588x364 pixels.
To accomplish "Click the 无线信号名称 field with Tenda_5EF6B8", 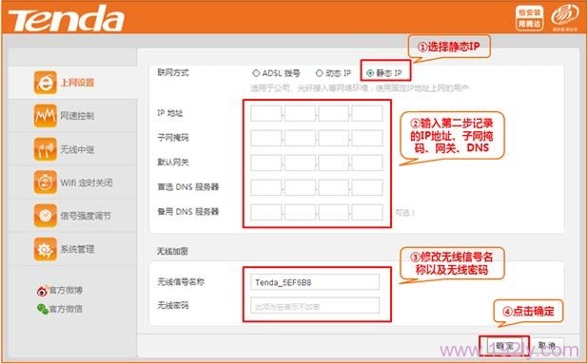I will 315,282.
